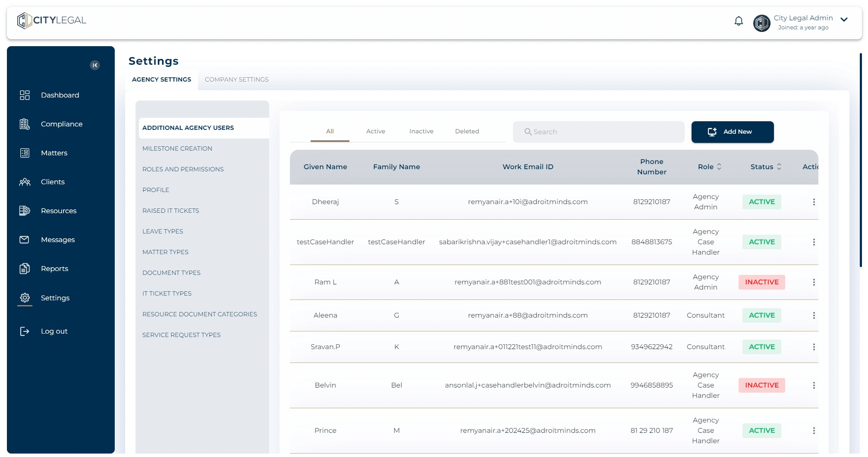Open the notifications bell
This screenshot has width=868, height=457.
[x=739, y=21]
